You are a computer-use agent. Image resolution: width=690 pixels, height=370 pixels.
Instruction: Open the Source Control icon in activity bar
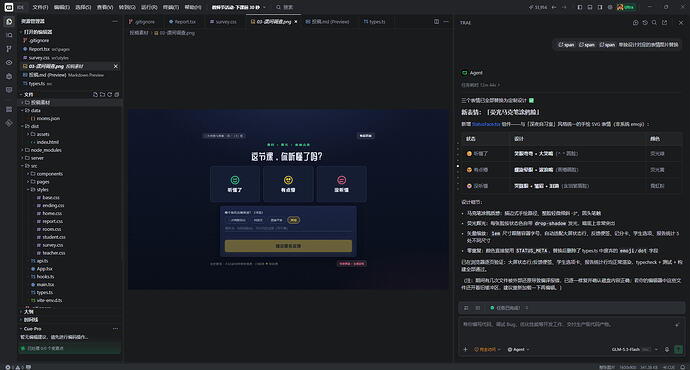(9, 49)
